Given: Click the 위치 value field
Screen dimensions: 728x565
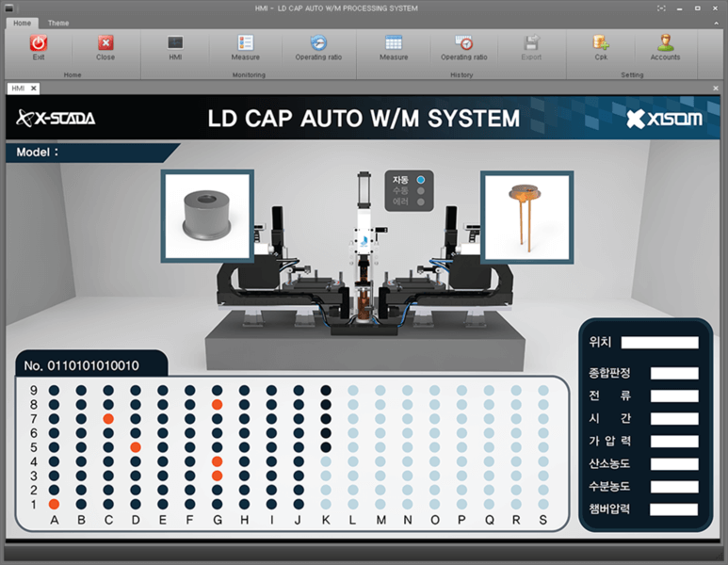Looking at the screenshot, I should pyautogui.click(x=659, y=343).
